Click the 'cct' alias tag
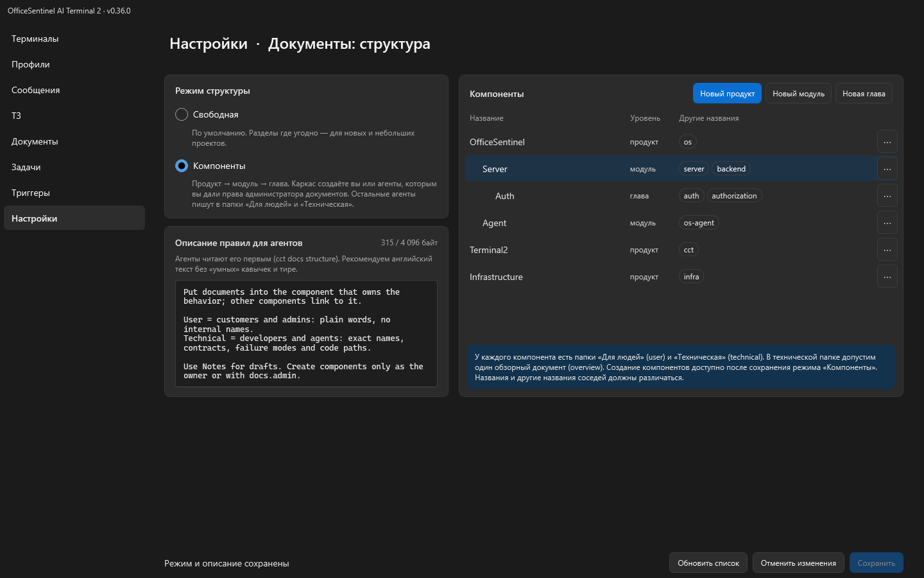 689,250
